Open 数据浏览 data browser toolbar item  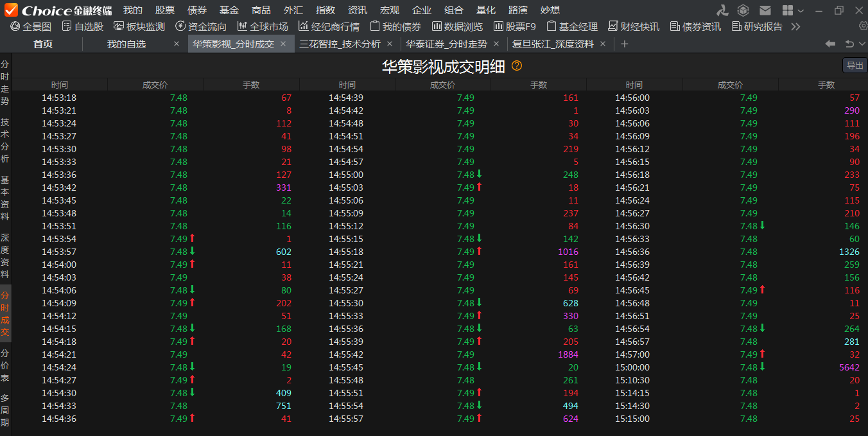(x=457, y=26)
